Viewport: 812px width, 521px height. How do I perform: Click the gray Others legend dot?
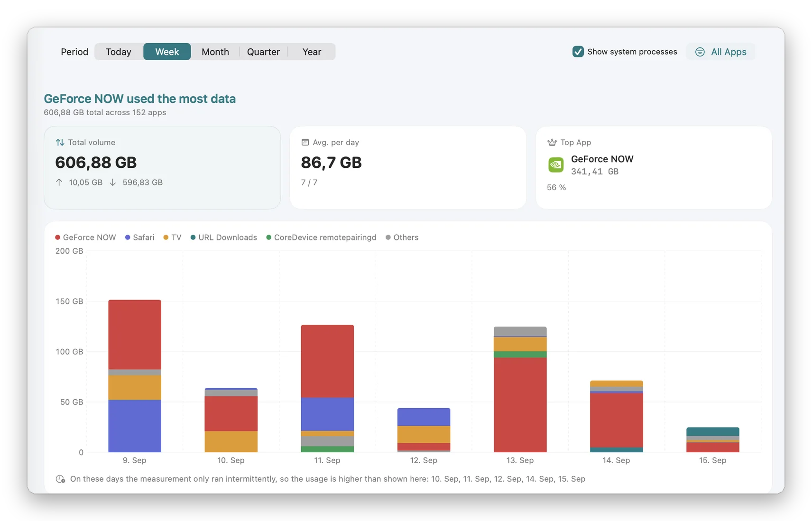[x=388, y=238]
